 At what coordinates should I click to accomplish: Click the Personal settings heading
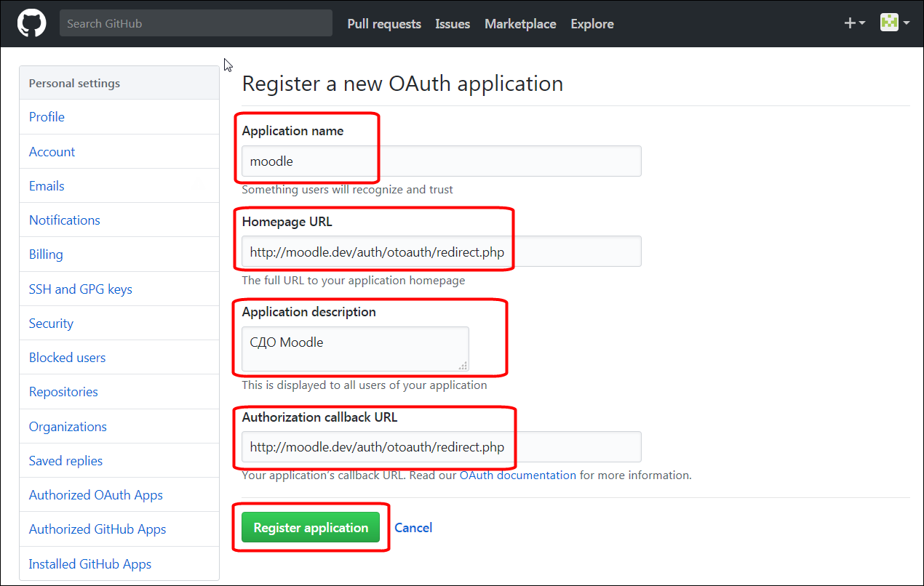(74, 84)
